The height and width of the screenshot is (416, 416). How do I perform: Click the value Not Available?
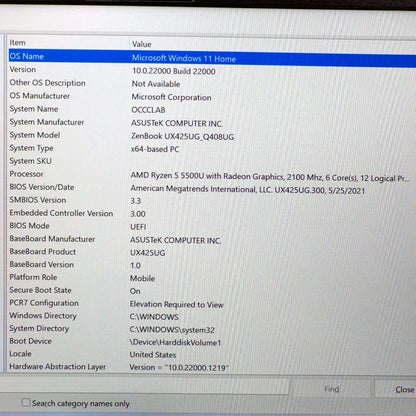156,84
